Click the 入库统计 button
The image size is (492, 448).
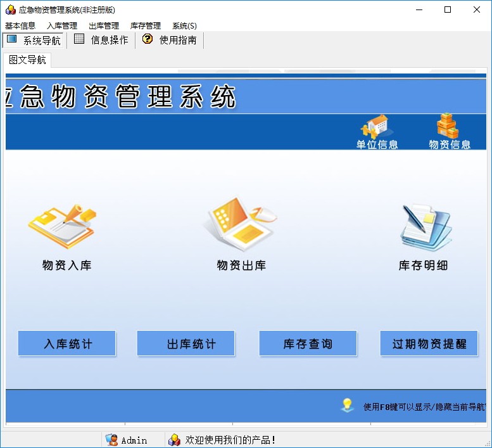67,343
